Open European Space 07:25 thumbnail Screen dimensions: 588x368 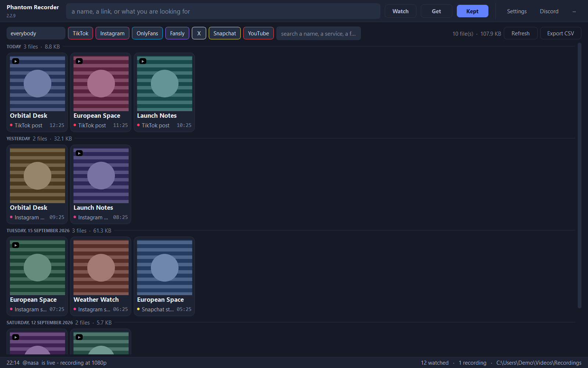point(37,268)
